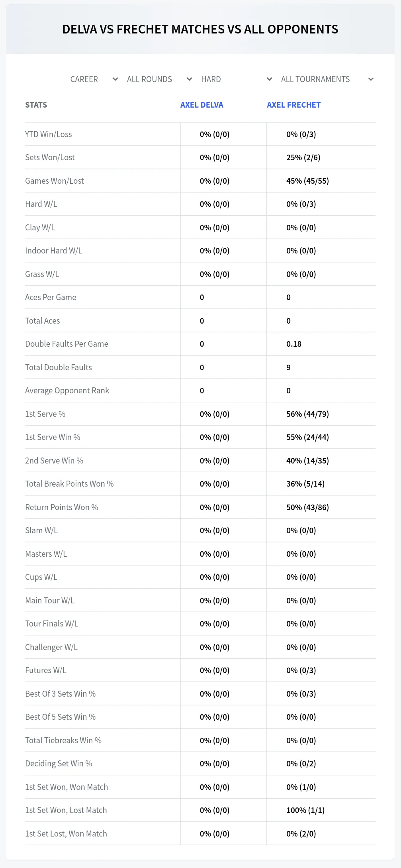Select the Futures W/L row label

[x=46, y=670]
